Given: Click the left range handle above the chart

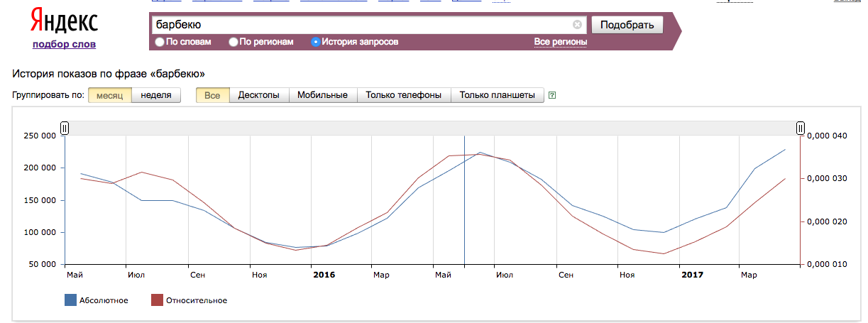Looking at the screenshot, I should pos(65,128).
